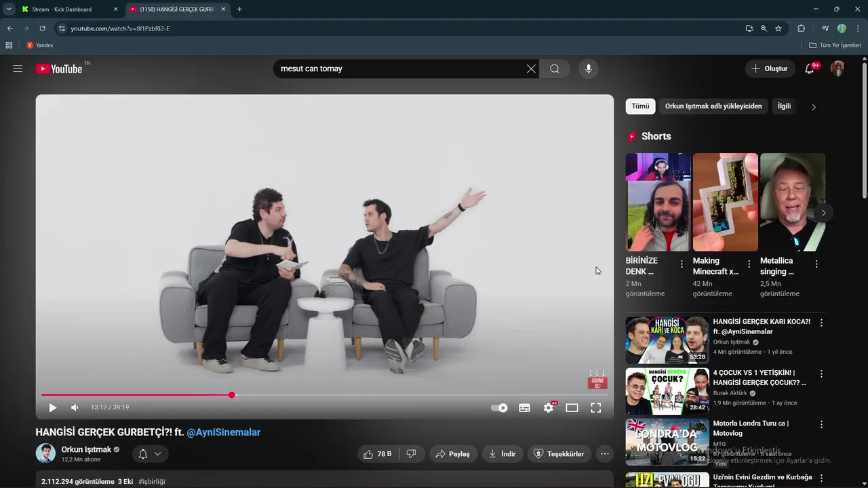Viewport: 868px width, 488px height.
Task: Open the Orkun Işıtmak channel name
Action: (86, 449)
